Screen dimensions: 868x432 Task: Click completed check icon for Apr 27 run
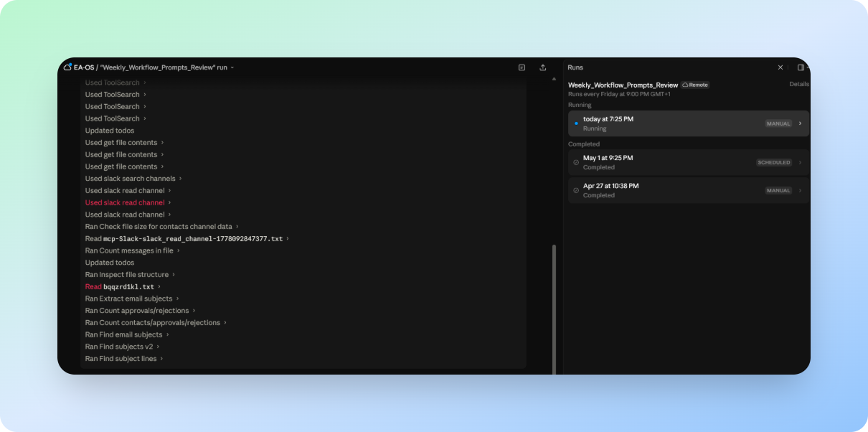[x=576, y=190]
